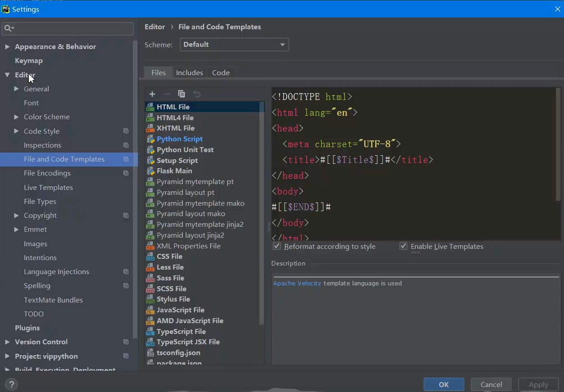Switch to the Code tab
This screenshot has width=564, height=392.
pos(221,72)
